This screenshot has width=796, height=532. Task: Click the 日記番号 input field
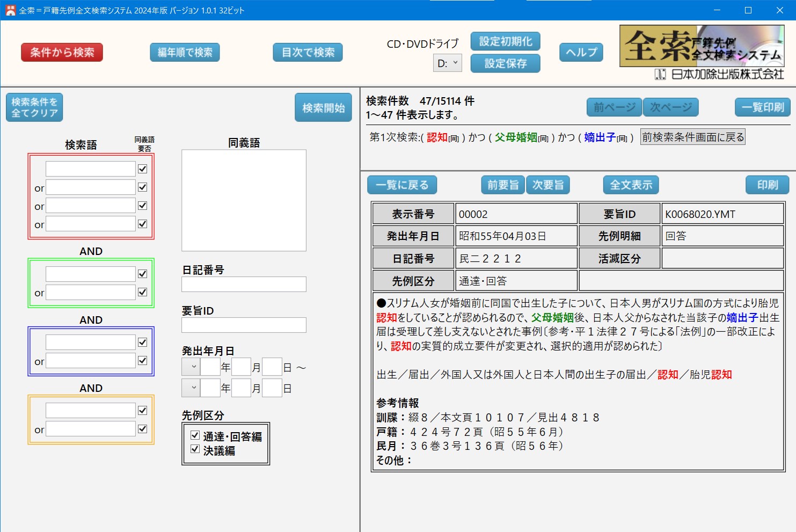pyautogui.click(x=244, y=285)
